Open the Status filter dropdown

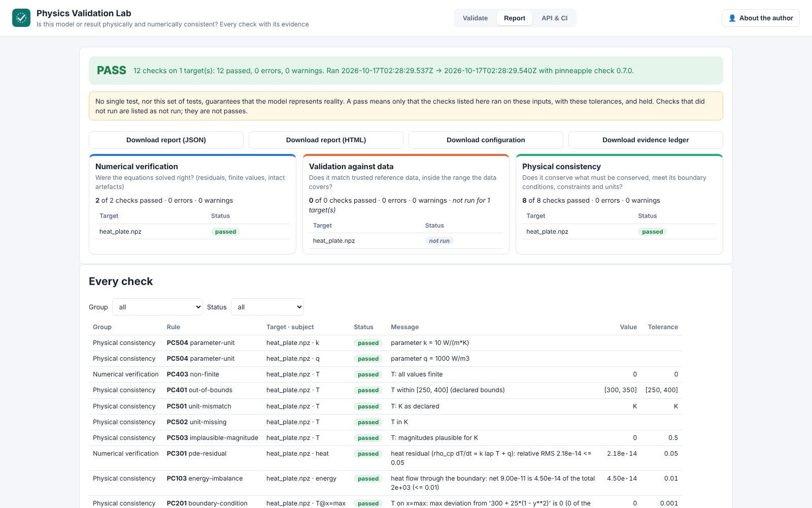[267, 307]
